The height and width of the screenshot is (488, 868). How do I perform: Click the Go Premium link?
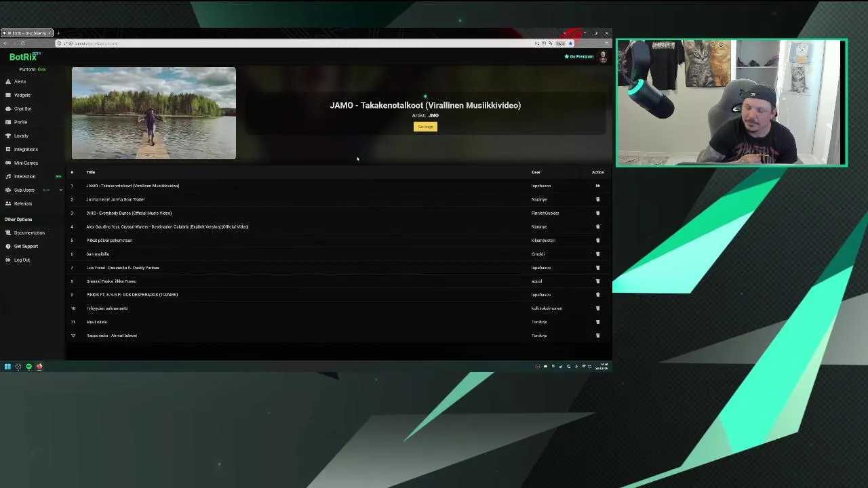[x=579, y=56]
